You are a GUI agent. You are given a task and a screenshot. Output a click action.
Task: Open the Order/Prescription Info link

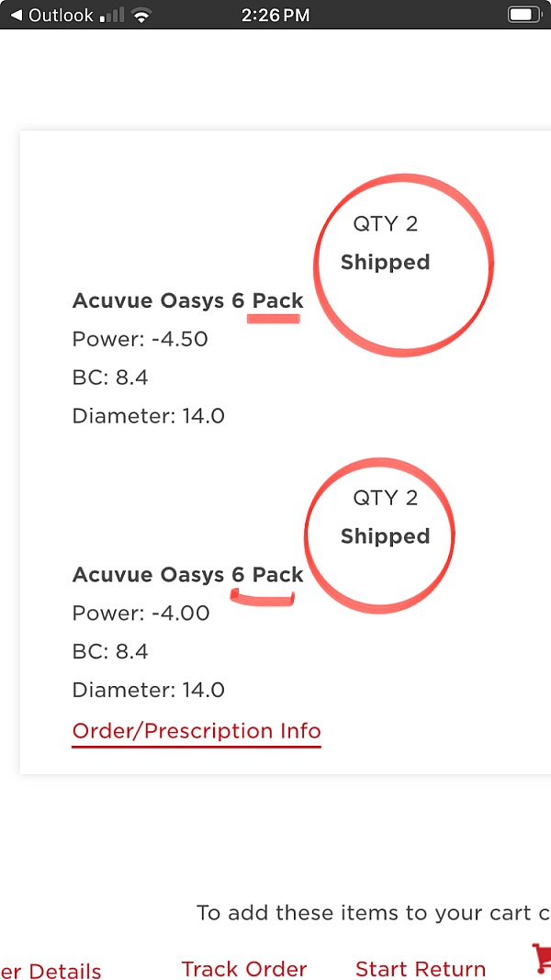(197, 730)
